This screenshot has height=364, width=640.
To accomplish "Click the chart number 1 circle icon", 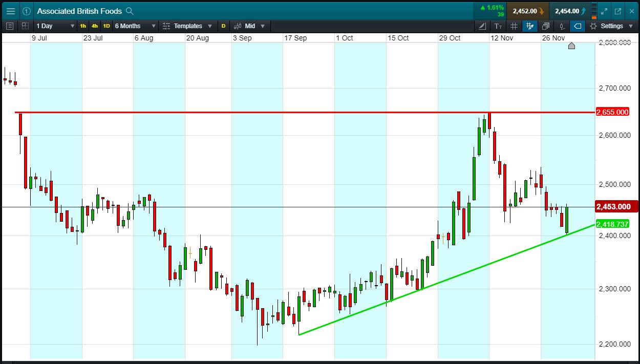I will [27, 11].
